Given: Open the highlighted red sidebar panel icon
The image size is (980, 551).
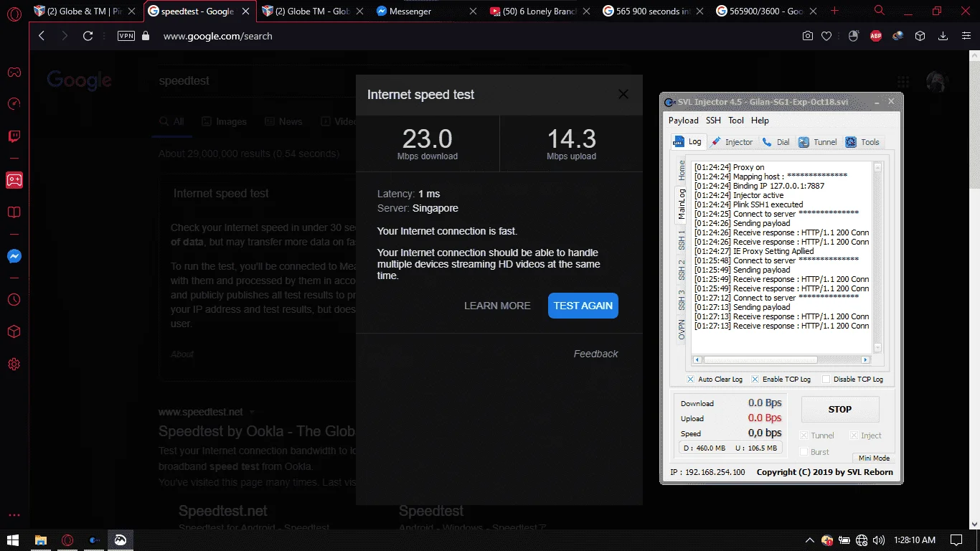Looking at the screenshot, I should pos(14,180).
